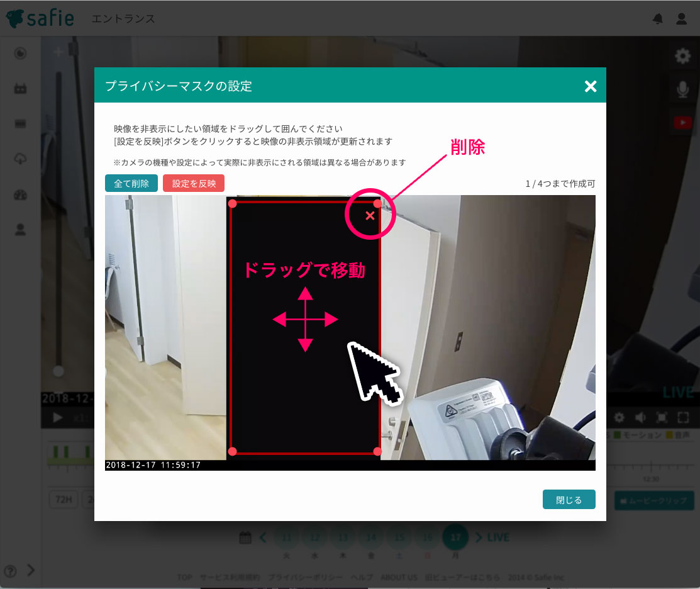Screen dimensions: 700x589
Task: Open the user account icon in header
Action: [x=681, y=19]
